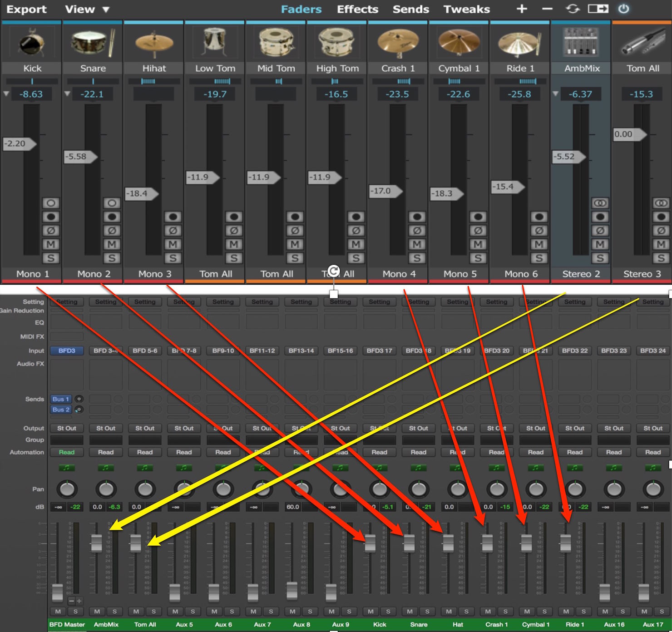This screenshot has height=632, width=672.
Task: Click the Snare drum channel icon
Action: 93,43
